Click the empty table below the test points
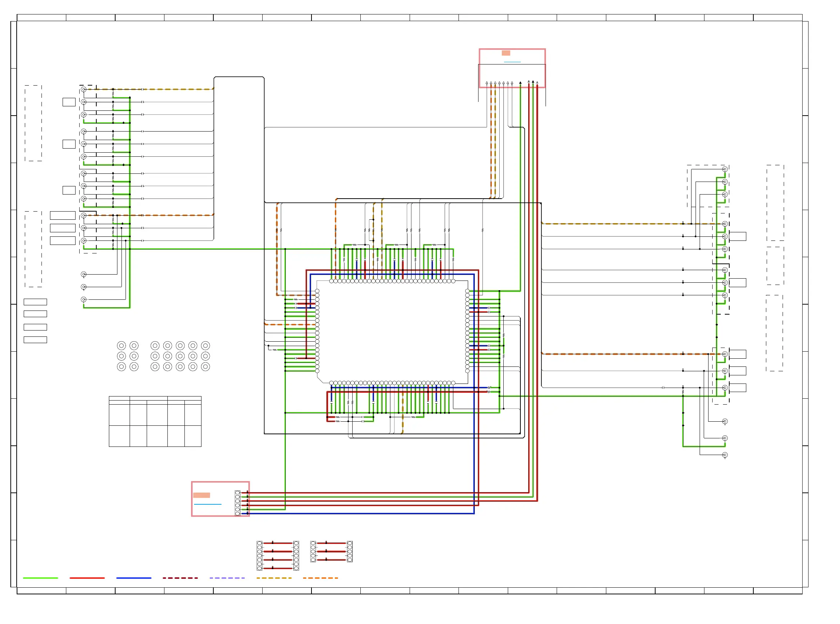840x624 pixels. (x=155, y=422)
